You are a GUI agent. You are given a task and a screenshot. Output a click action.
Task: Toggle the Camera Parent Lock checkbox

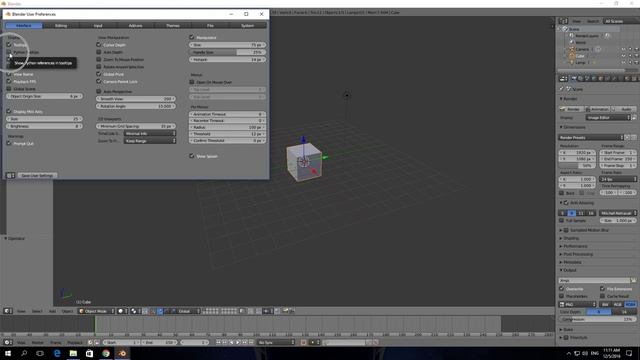99,82
